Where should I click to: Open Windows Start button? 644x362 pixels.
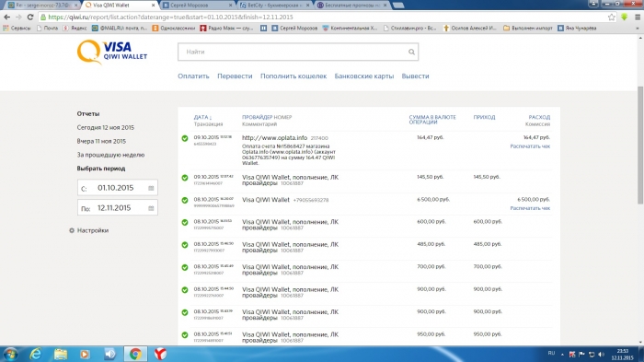[10, 354]
